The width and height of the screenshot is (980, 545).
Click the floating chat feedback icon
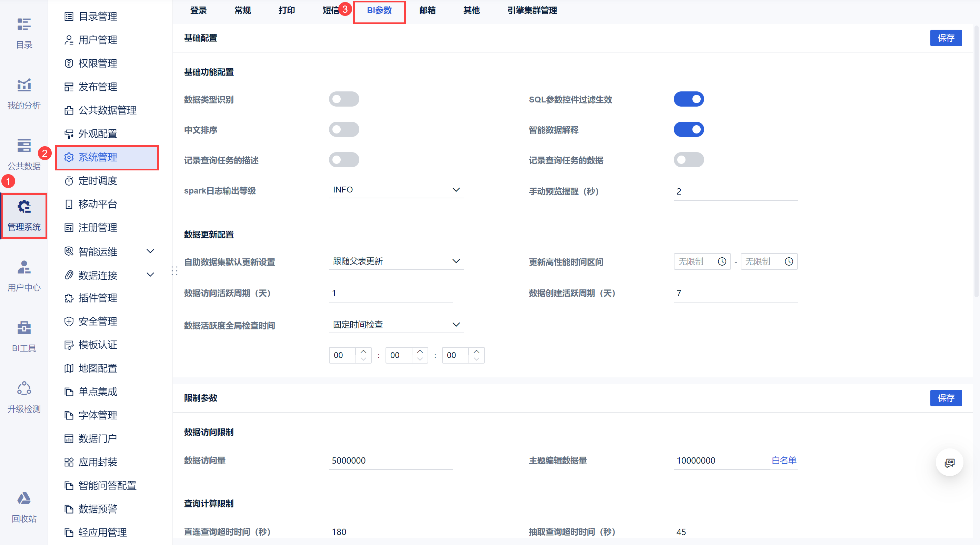pyautogui.click(x=949, y=463)
